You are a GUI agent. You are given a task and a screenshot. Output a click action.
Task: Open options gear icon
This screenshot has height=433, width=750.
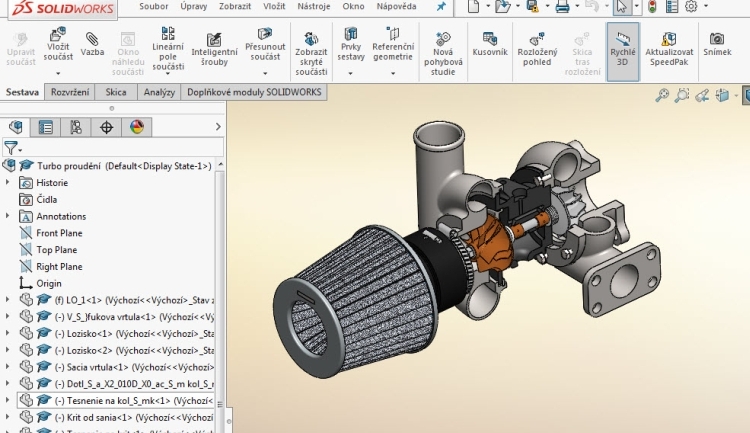point(691,7)
